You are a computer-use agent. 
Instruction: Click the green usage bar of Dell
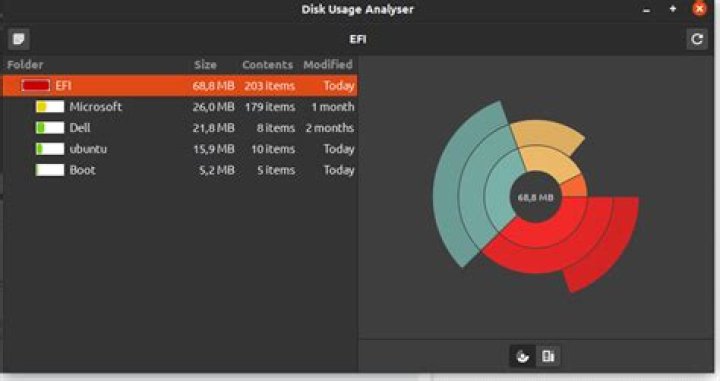[50, 128]
